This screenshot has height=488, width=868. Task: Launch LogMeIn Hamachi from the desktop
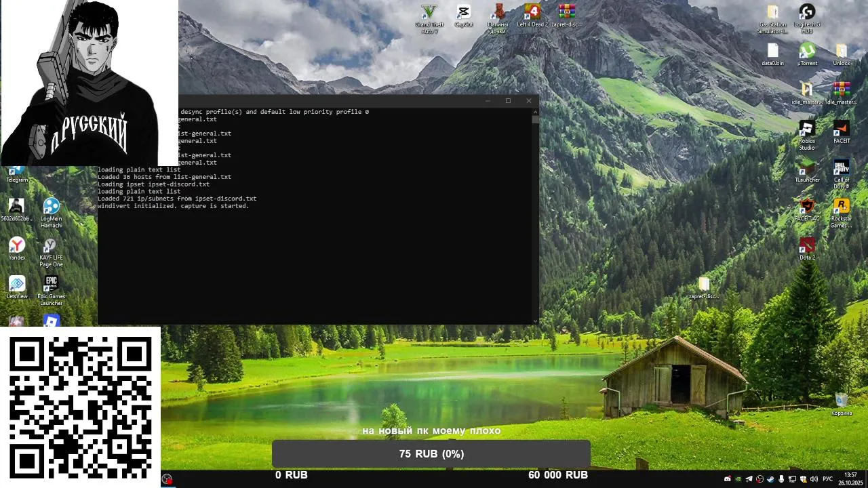pos(51,213)
